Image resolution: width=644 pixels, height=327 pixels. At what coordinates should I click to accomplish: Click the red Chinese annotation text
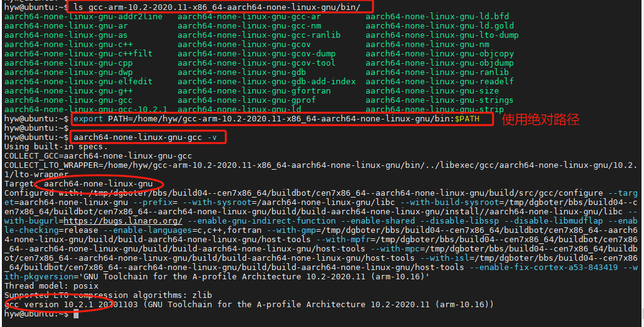539,120
